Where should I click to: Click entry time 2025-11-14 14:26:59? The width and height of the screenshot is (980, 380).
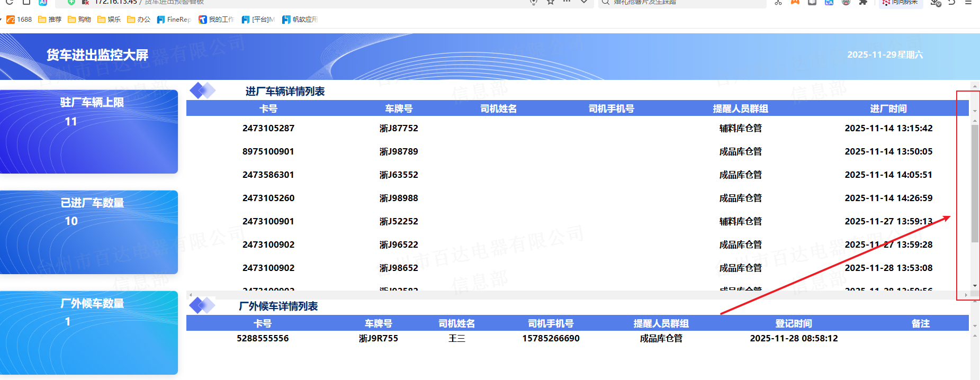click(x=888, y=198)
